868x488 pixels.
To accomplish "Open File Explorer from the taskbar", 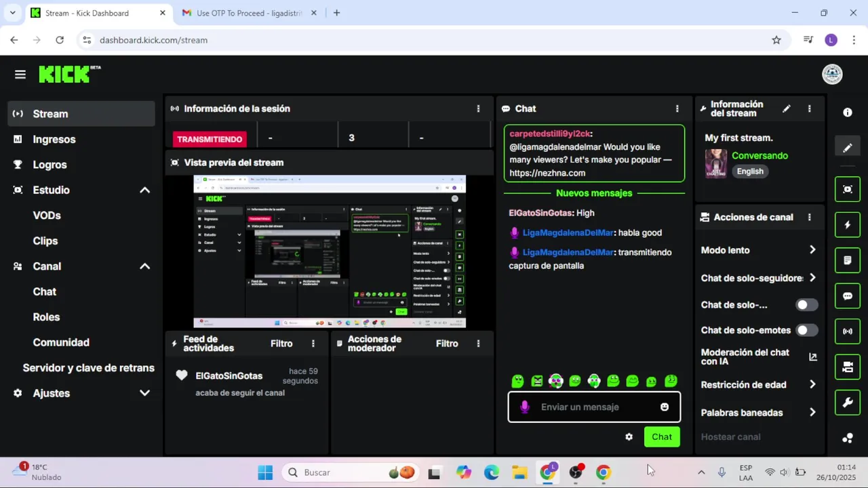I will 519,472.
